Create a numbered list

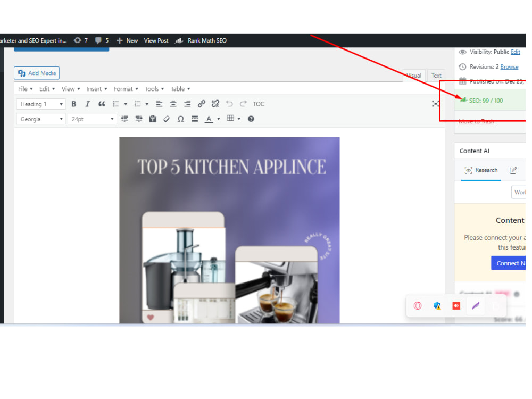[x=137, y=104]
